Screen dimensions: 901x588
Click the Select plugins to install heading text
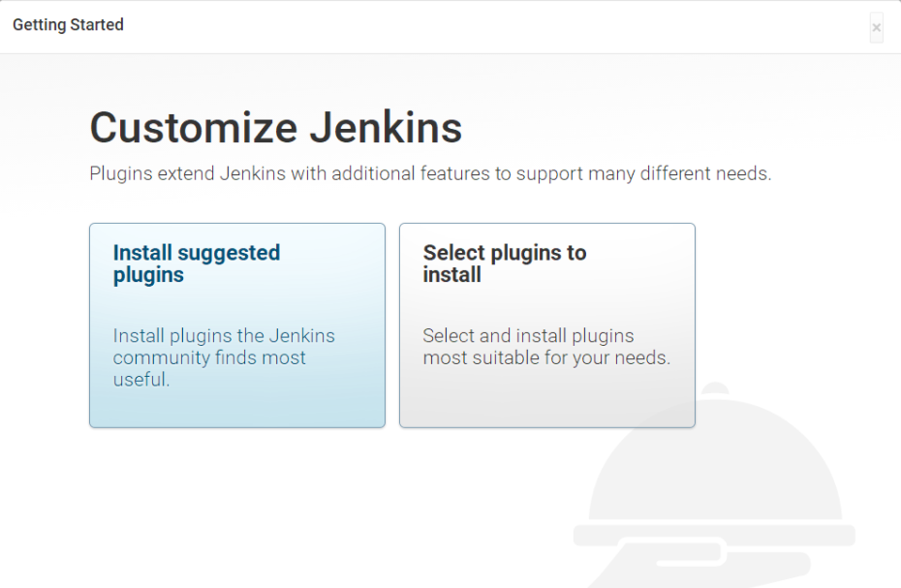(505, 263)
